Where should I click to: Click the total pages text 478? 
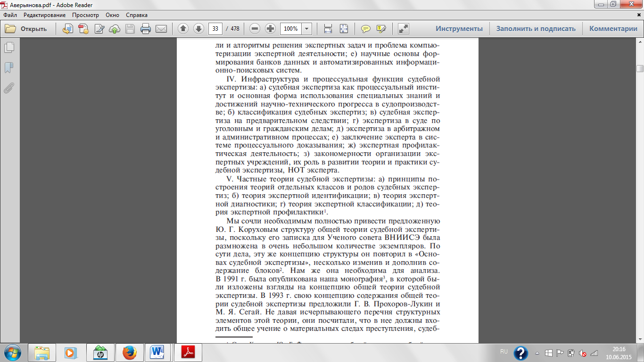point(235,29)
